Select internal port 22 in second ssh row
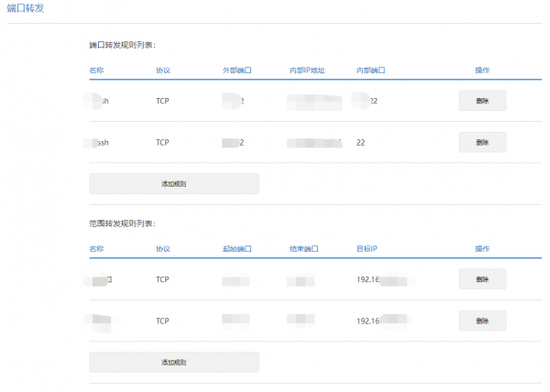550x392 pixels. 360,143
